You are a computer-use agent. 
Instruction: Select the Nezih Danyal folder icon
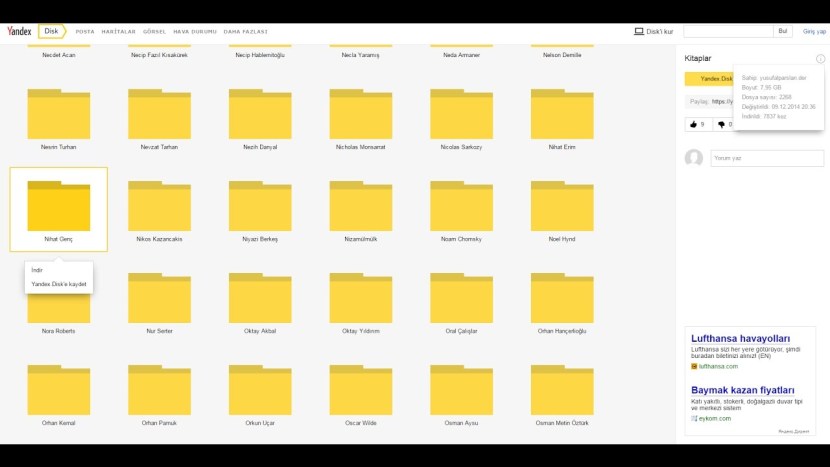pos(260,114)
